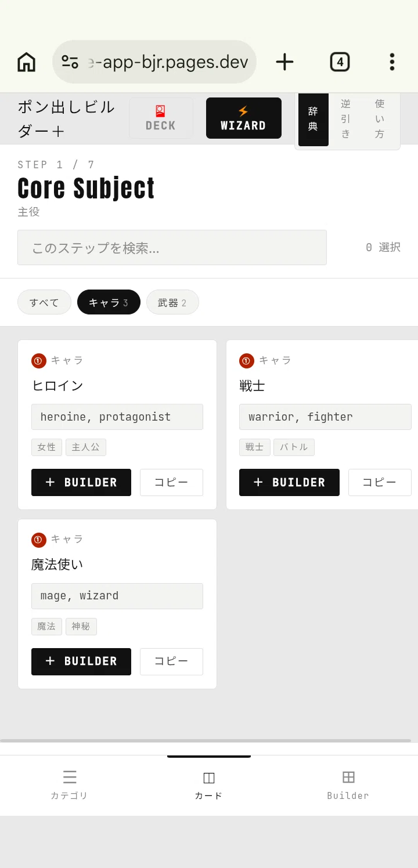Switch to WIZARD mode

coord(243,118)
